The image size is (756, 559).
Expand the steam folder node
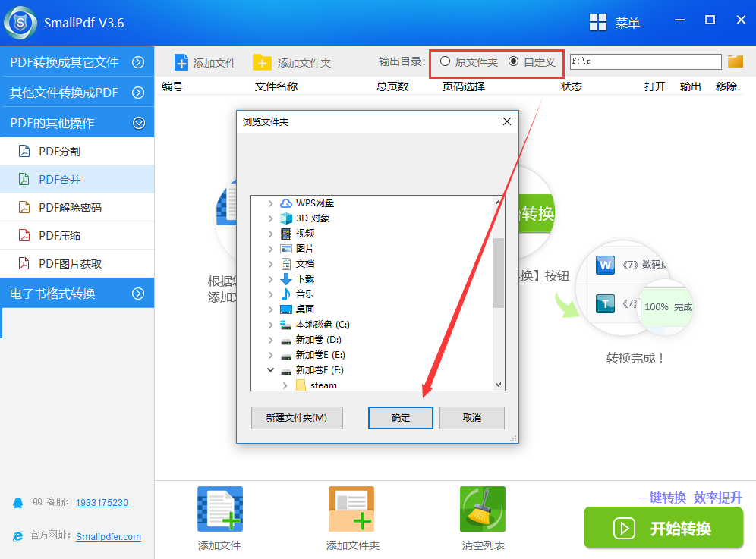[285, 385]
